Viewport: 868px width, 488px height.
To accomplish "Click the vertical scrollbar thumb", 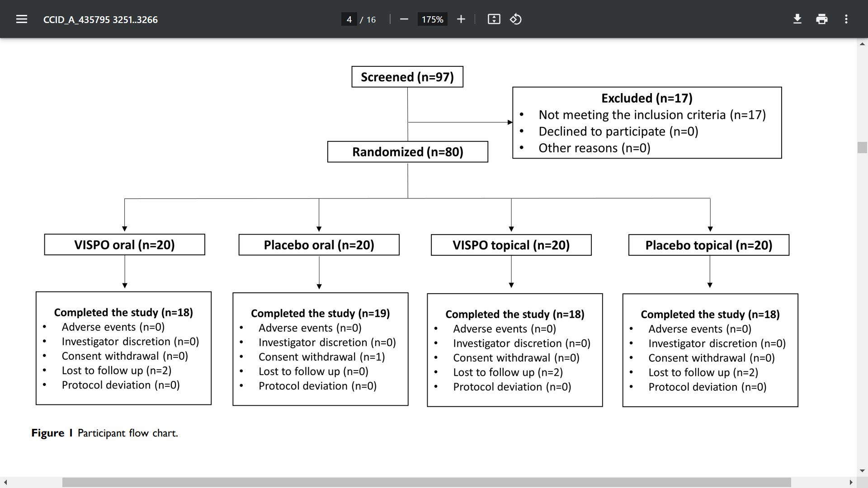I will tap(862, 148).
